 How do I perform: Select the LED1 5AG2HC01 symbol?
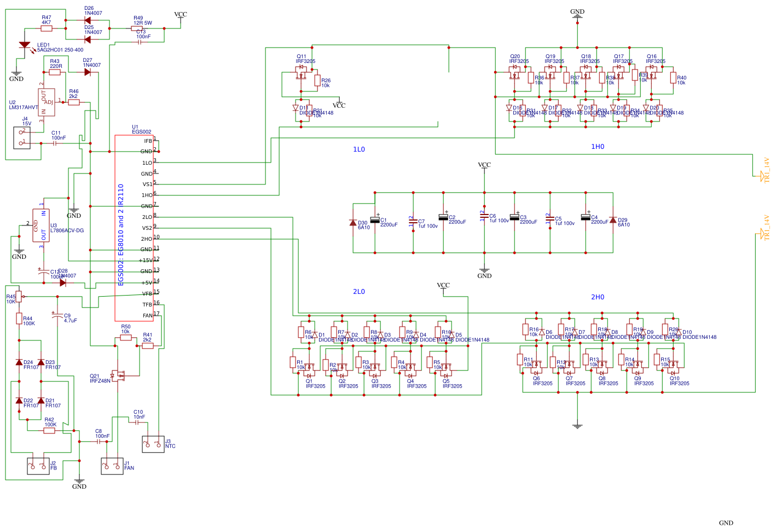tap(25, 45)
